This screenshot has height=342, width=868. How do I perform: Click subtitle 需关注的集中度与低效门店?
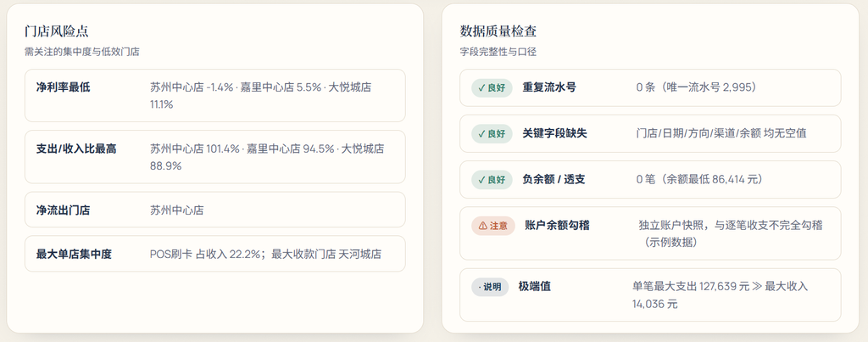pyautogui.click(x=82, y=52)
